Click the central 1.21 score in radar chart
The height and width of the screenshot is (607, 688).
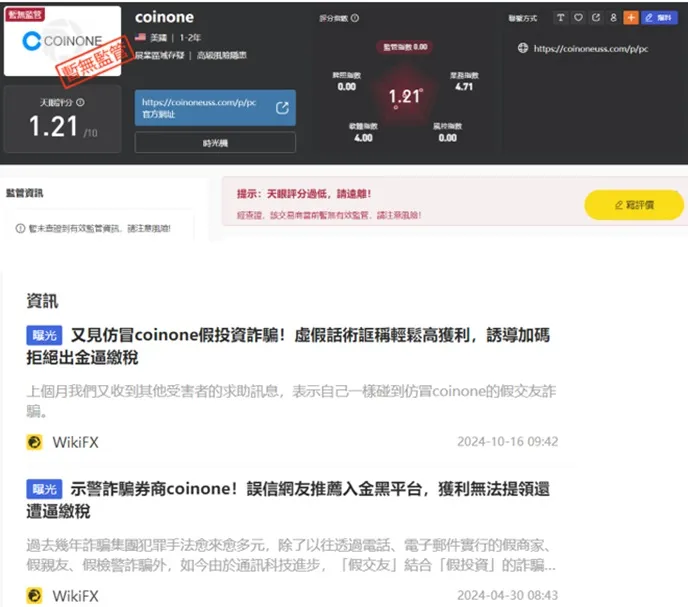click(x=405, y=96)
